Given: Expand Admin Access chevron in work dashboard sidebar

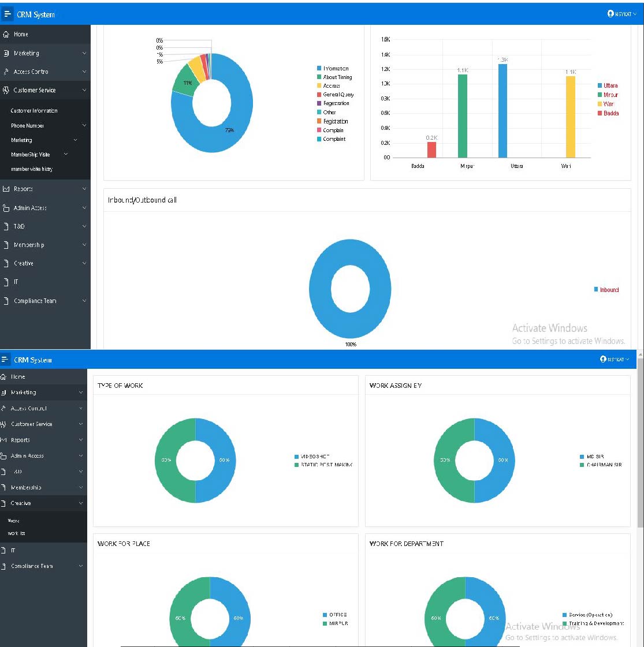Looking at the screenshot, I should [81, 455].
